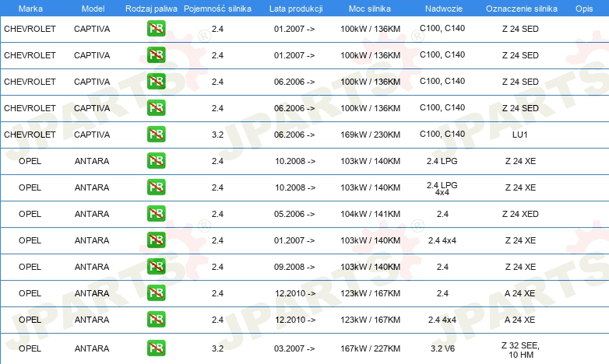Click fuel icon for Antara 2.4 LPG 4x4 row
609x364 pixels.
(156, 187)
